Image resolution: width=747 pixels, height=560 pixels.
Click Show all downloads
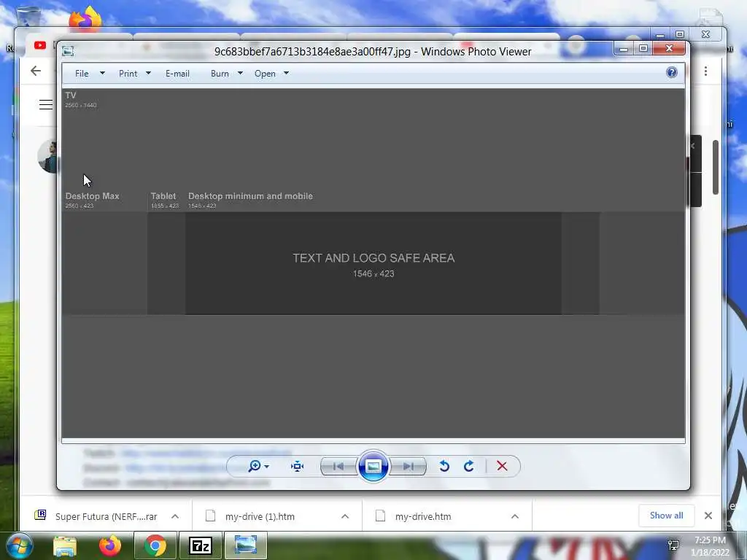[x=666, y=516]
